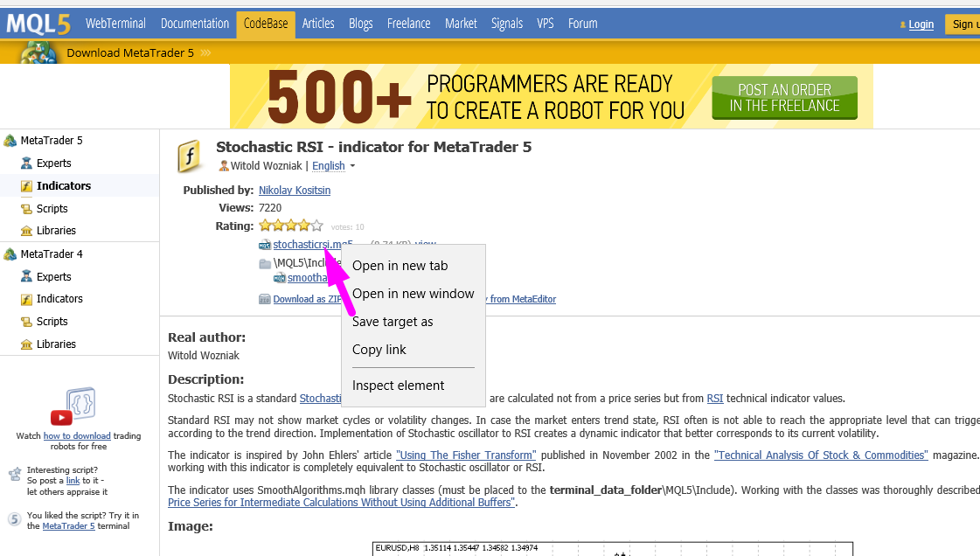Viewport: 980px width, 556px height.
Task: Click the 'how to download' link
Action: pos(77,436)
